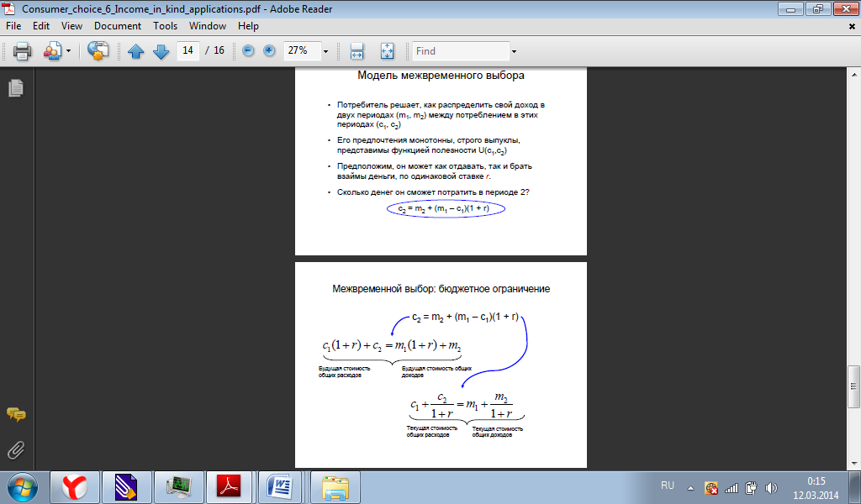Click the zoom percentage field 27%
The height and width of the screenshot is (504, 861).
point(302,50)
